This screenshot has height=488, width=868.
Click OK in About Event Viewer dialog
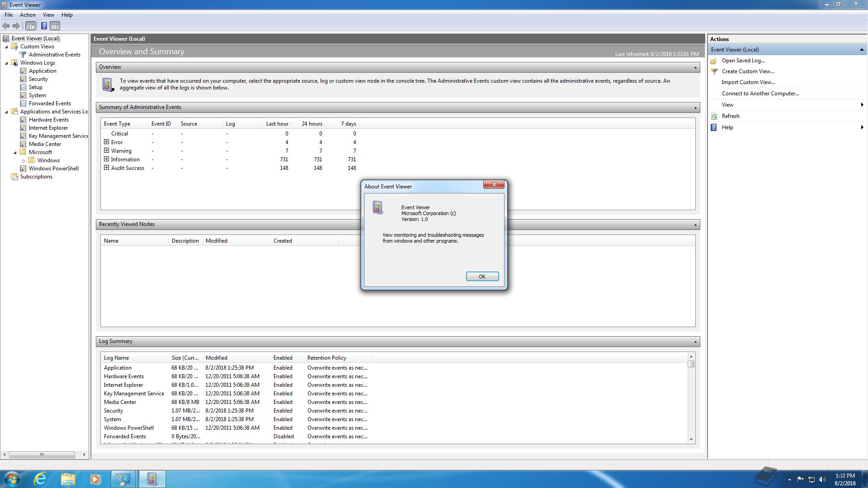tap(482, 277)
